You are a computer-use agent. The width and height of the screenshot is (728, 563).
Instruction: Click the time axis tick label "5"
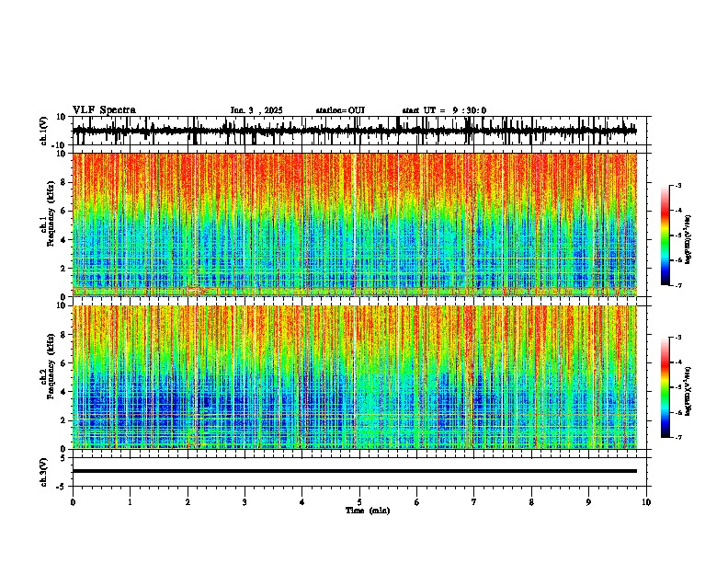click(x=359, y=502)
